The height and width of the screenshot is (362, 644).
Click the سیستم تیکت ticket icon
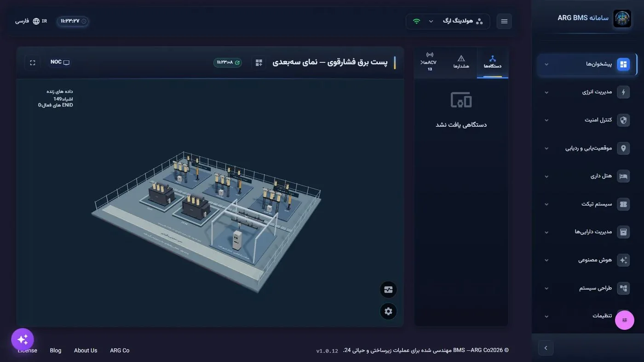point(623,204)
